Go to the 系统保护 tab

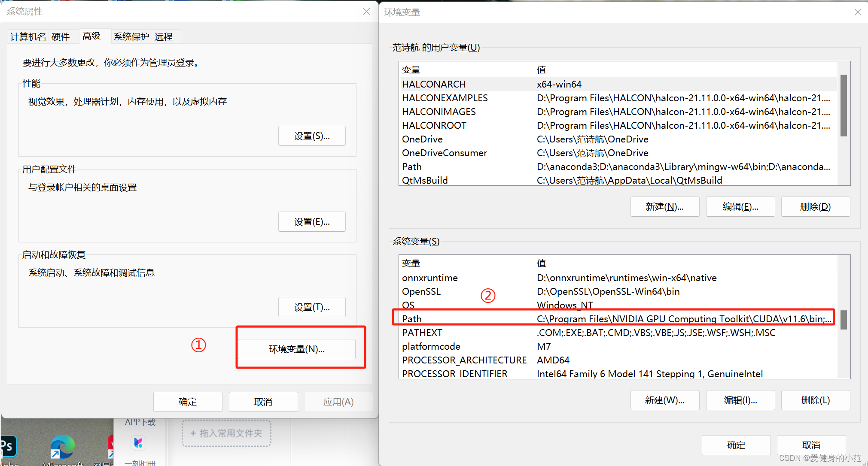pos(131,37)
